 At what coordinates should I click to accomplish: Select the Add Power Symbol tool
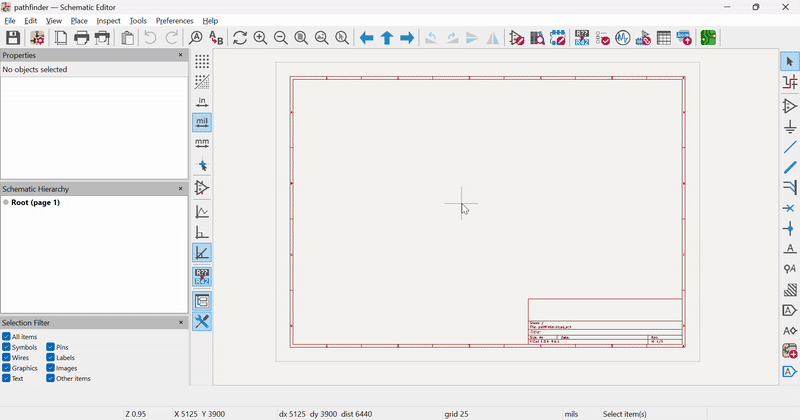coord(789,127)
